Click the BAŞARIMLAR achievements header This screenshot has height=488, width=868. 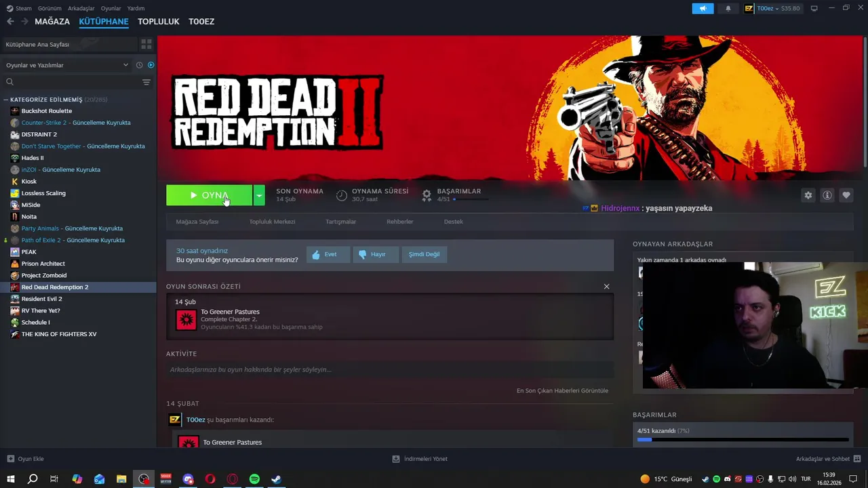click(459, 191)
